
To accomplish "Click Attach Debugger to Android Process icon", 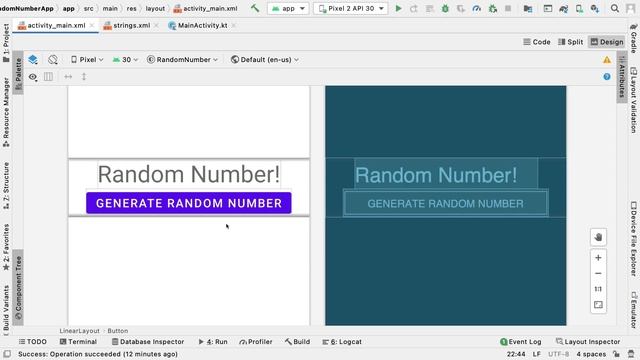I will (493, 8).
